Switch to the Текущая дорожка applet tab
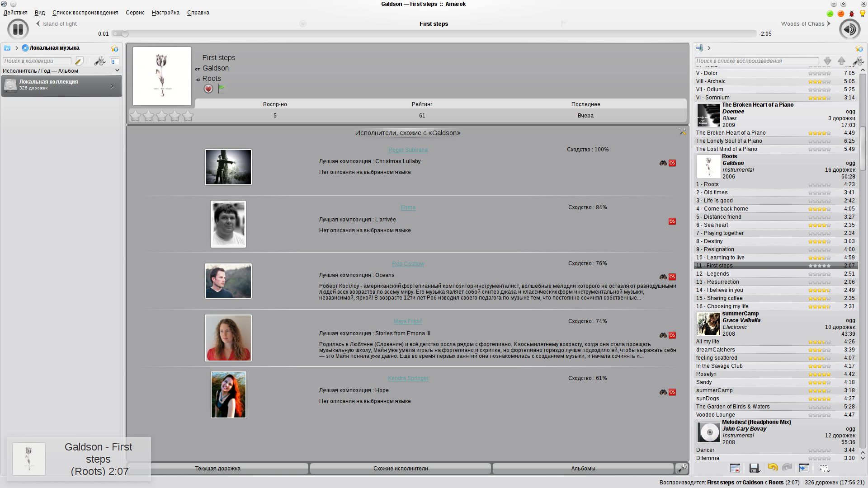The width and height of the screenshot is (868, 488). [x=218, y=469]
